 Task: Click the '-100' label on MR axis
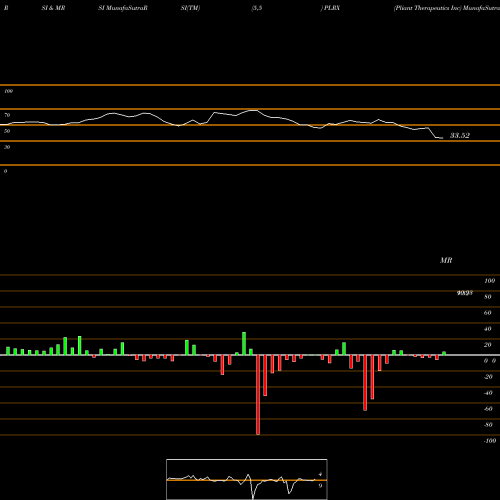coord(490,441)
